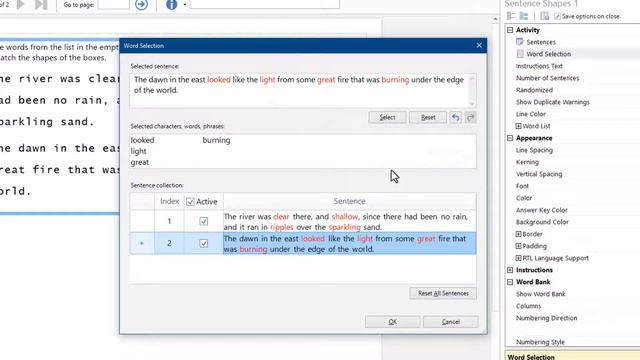Viewport: 640px width, 360px height.
Task: Click the word 'burning' in selected words list
Action: [216, 140]
